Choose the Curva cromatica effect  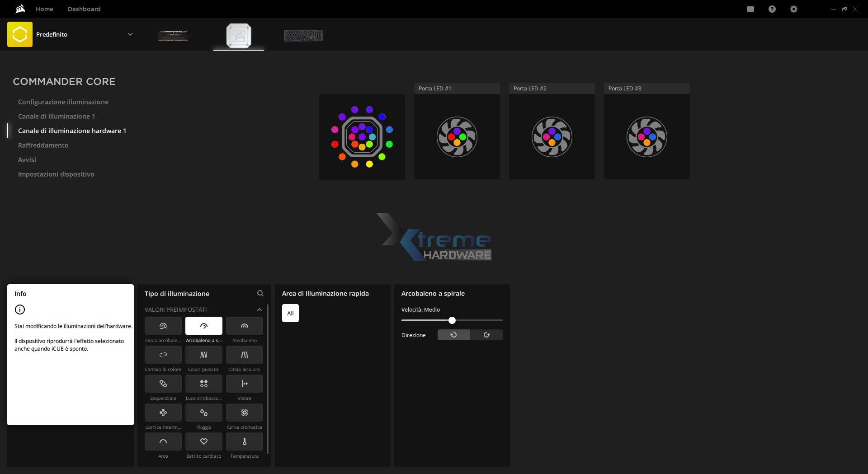click(x=244, y=413)
